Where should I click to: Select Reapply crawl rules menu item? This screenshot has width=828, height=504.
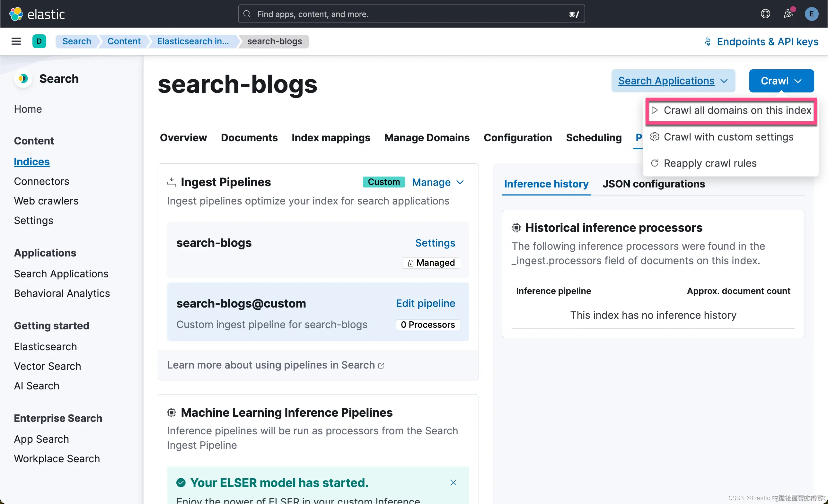tap(710, 163)
